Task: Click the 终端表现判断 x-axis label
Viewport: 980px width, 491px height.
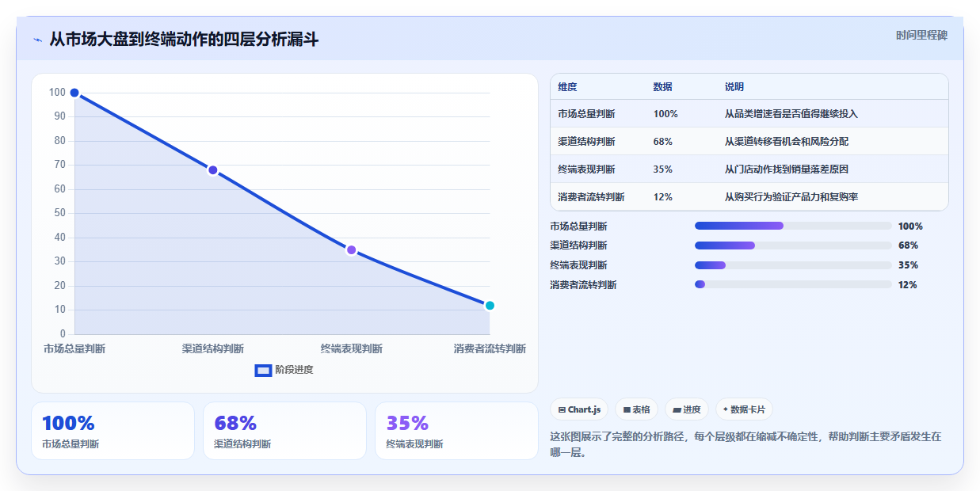Action: coord(351,348)
